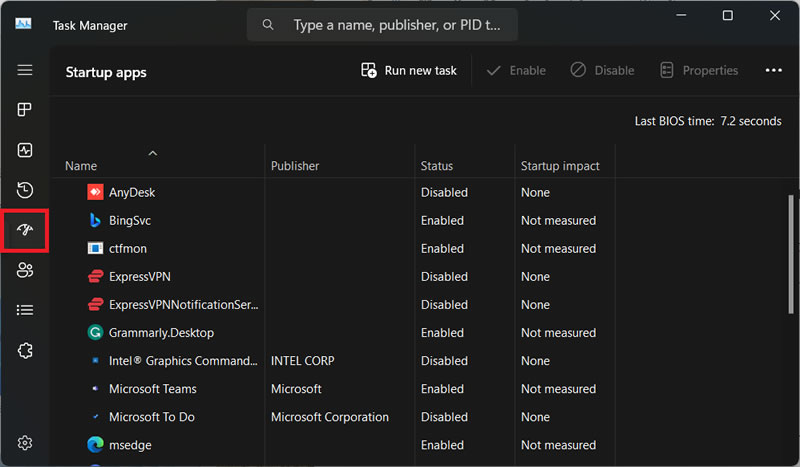The height and width of the screenshot is (467, 800).
Task: Open the Performance page icon
Action: click(x=24, y=150)
